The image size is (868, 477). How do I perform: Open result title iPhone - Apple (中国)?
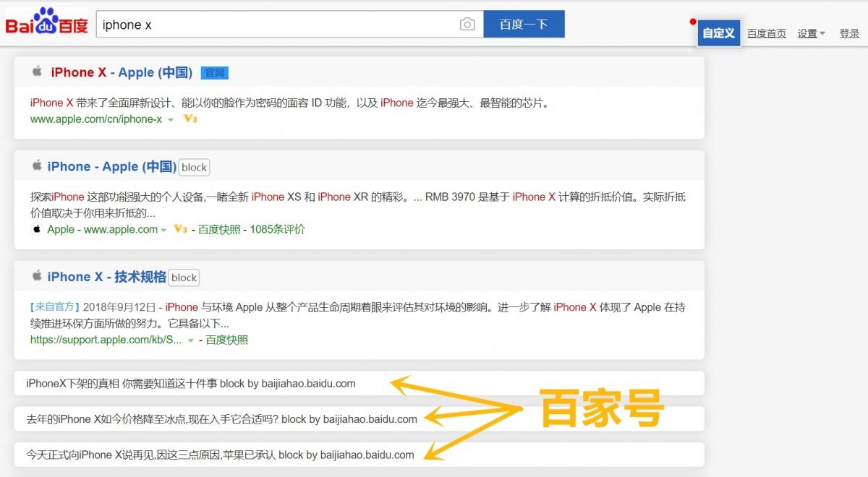[112, 167]
